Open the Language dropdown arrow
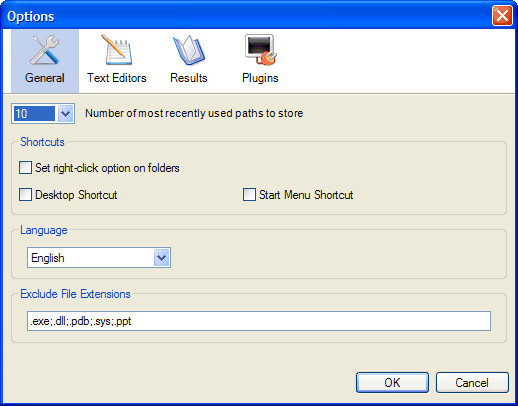 [x=162, y=257]
